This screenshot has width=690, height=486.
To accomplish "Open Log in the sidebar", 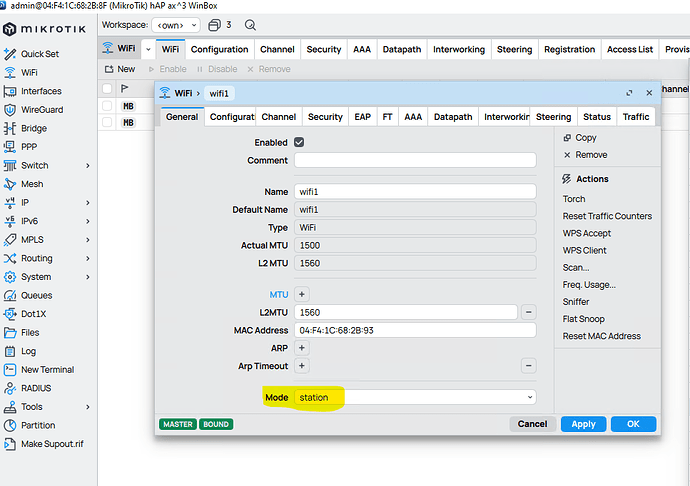I will click(20, 351).
